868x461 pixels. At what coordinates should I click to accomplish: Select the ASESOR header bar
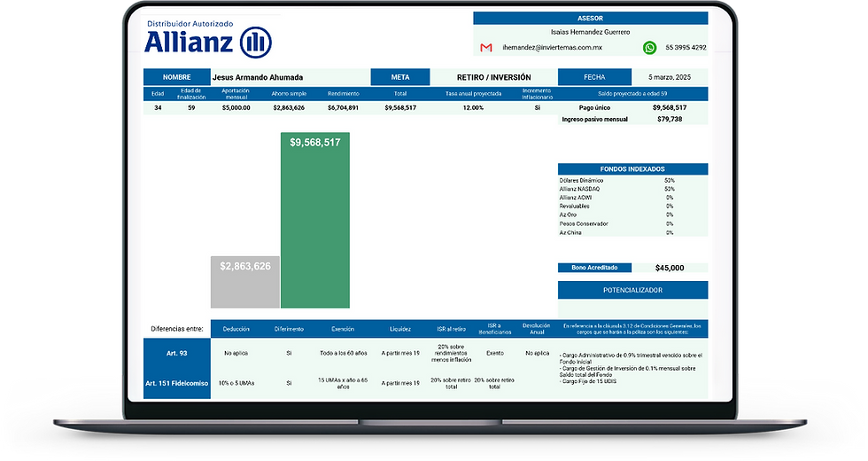pos(590,19)
